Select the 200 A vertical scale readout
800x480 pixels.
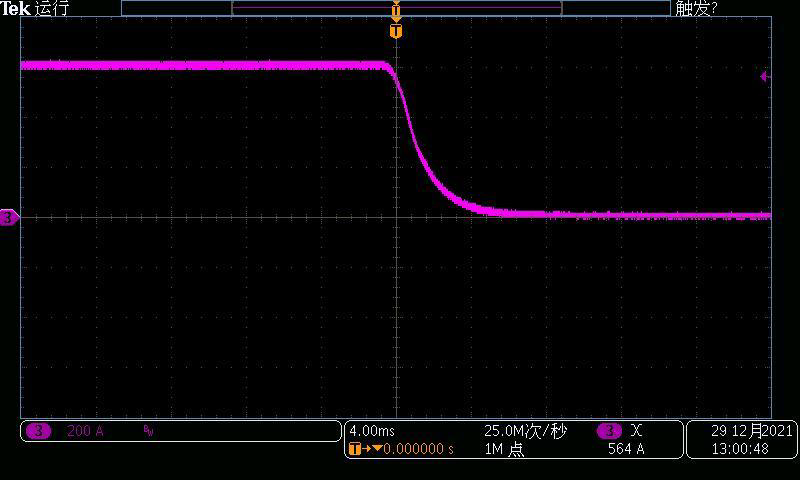[85, 431]
